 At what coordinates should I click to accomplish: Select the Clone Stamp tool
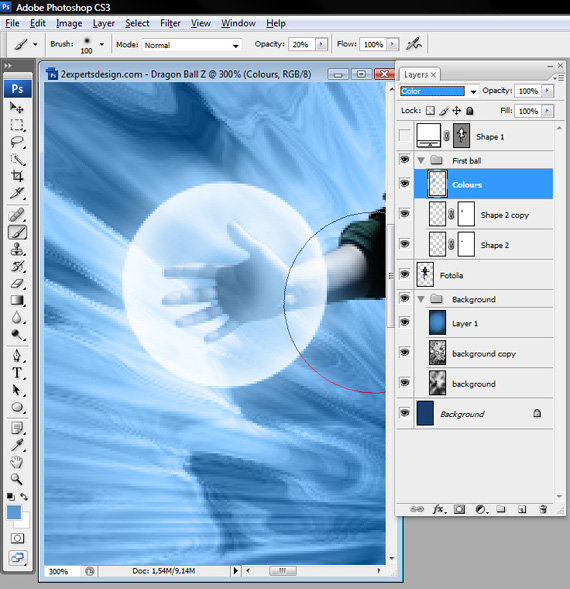(17, 249)
